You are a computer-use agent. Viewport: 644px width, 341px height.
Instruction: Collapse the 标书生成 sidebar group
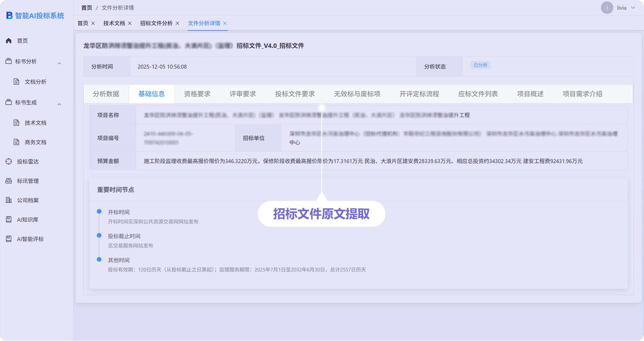59,104
